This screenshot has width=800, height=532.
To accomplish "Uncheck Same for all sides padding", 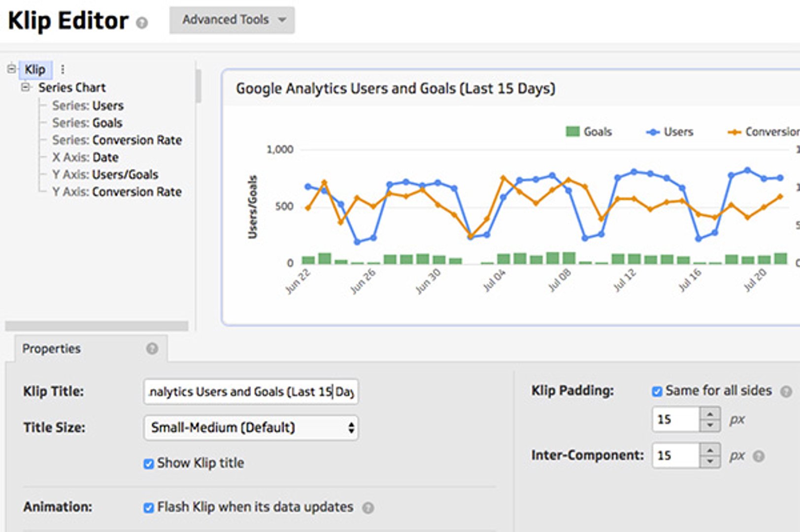I will pyautogui.click(x=657, y=392).
